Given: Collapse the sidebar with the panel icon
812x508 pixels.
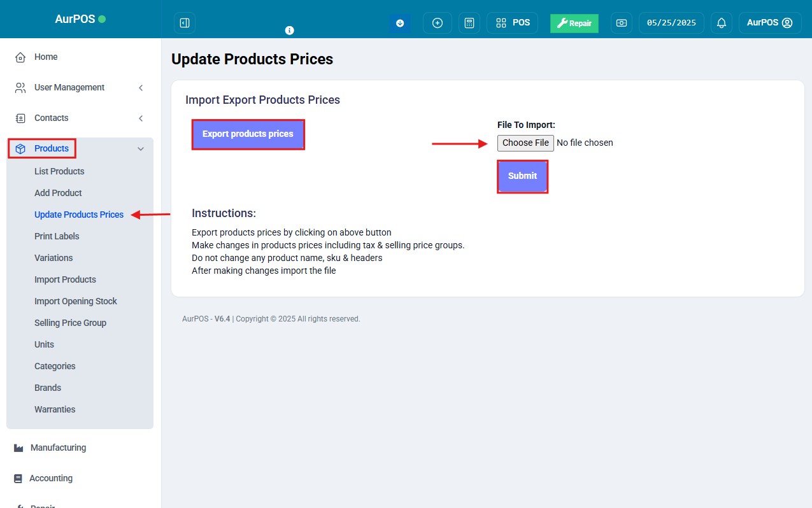Looking at the screenshot, I should click(185, 23).
